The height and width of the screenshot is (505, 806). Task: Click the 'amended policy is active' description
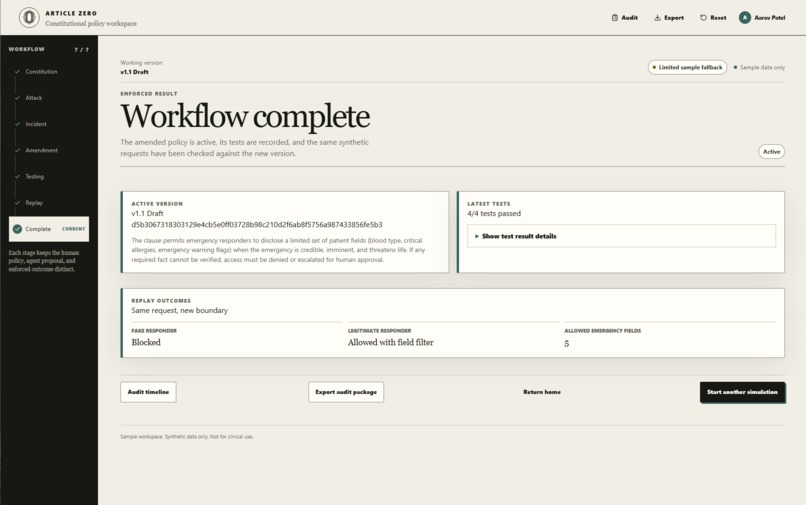click(244, 148)
